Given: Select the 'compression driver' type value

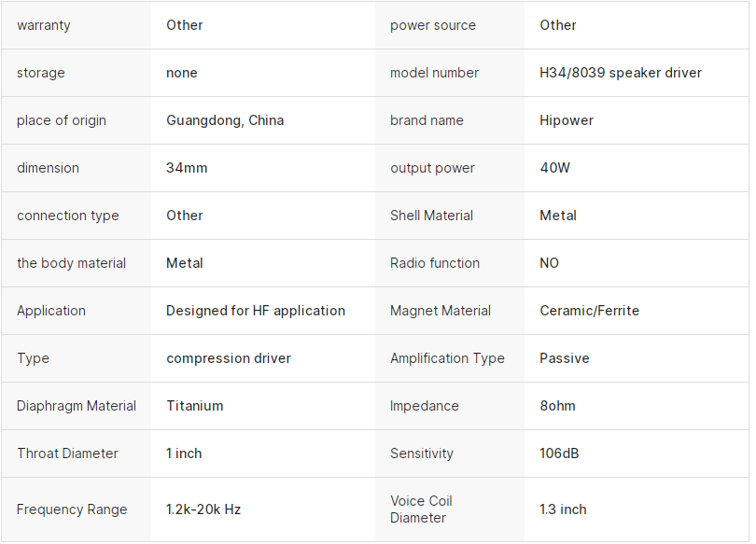Looking at the screenshot, I should click(229, 358).
